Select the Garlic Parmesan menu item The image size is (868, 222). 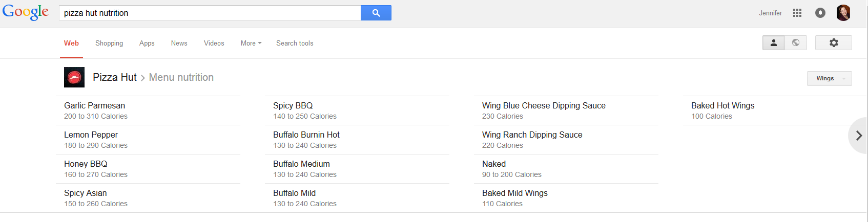coord(95,106)
